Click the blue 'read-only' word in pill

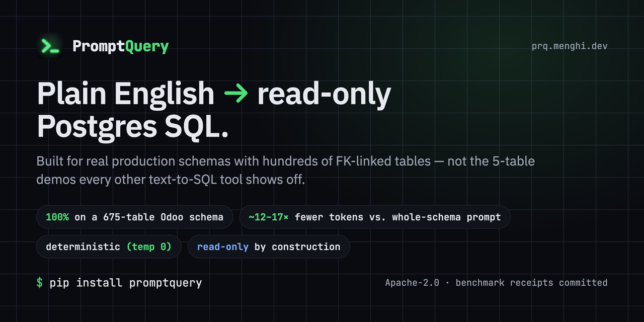tap(223, 247)
